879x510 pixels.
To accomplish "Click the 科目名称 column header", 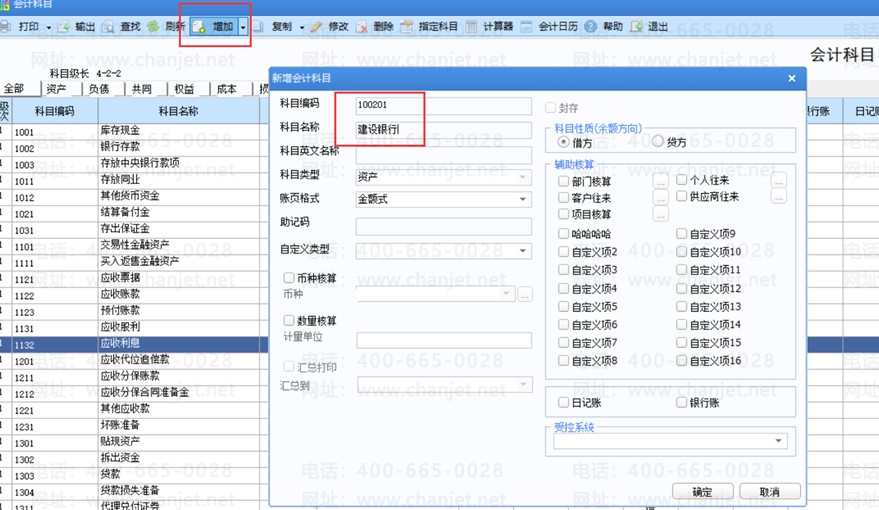I will (x=179, y=111).
